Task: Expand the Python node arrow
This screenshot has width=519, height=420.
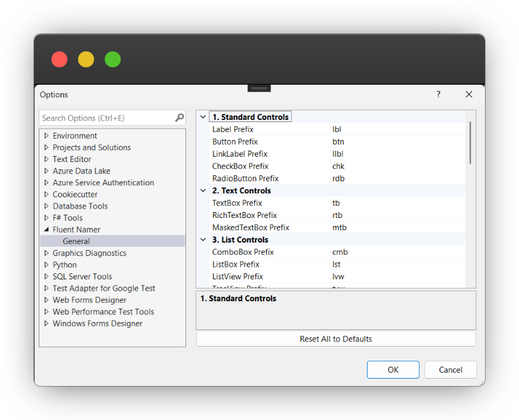Action: pos(46,265)
